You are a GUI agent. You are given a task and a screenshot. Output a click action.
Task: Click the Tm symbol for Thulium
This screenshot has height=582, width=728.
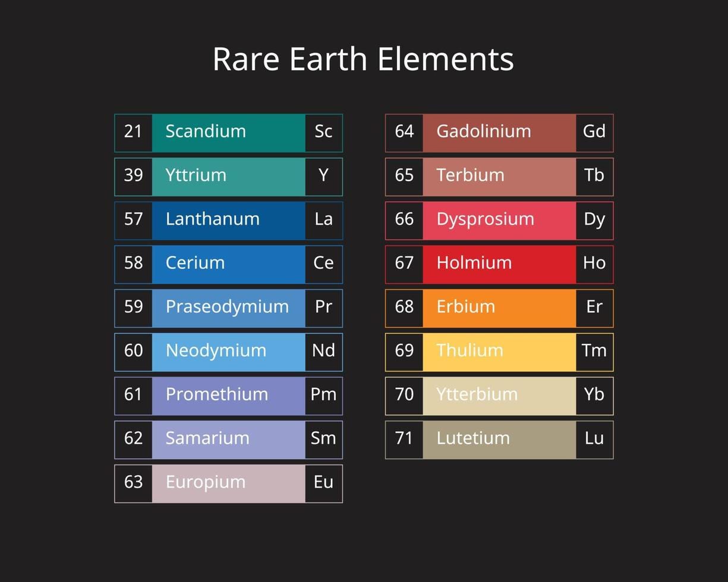click(x=594, y=351)
